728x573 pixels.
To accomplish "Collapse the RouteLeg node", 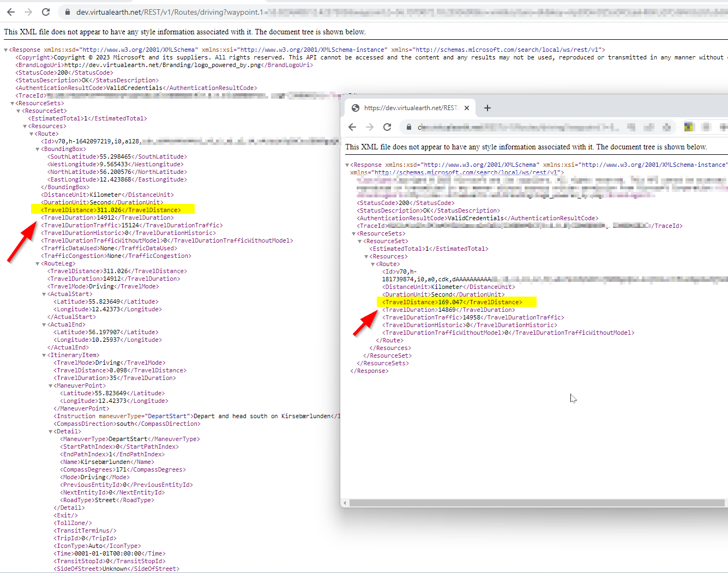I will click(x=38, y=264).
